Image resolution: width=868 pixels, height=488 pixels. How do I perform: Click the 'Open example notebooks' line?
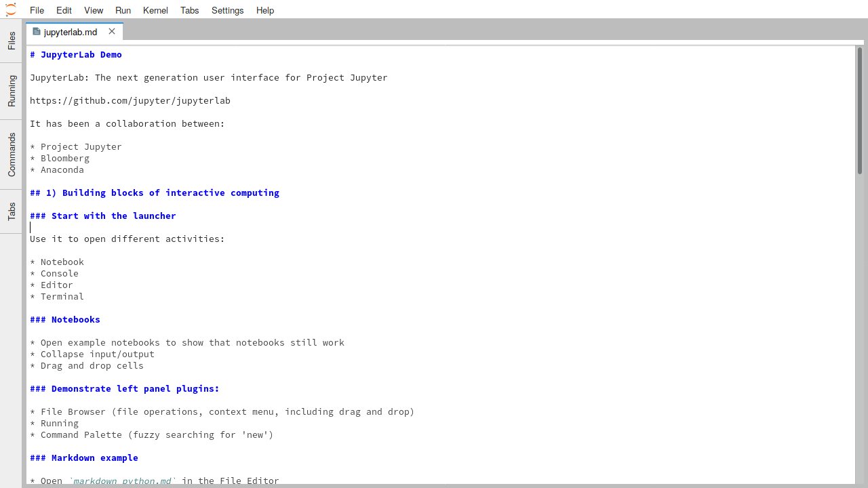(x=187, y=342)
